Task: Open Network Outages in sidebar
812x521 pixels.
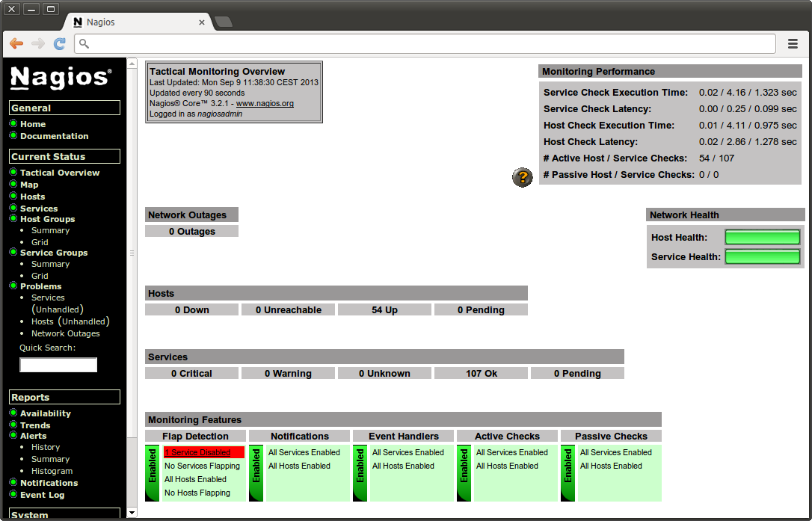Action: pos(65,334)
